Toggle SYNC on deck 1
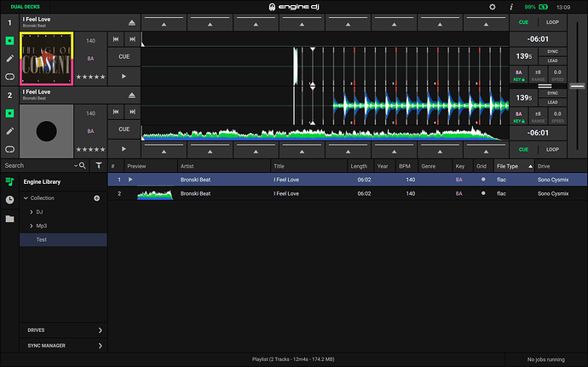 tap(552, 52)
